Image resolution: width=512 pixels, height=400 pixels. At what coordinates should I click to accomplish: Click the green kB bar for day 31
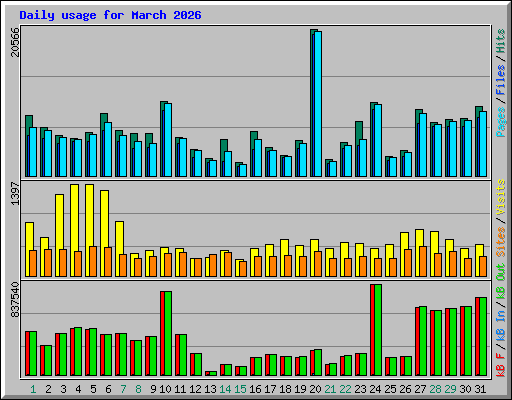coord(483,337)
